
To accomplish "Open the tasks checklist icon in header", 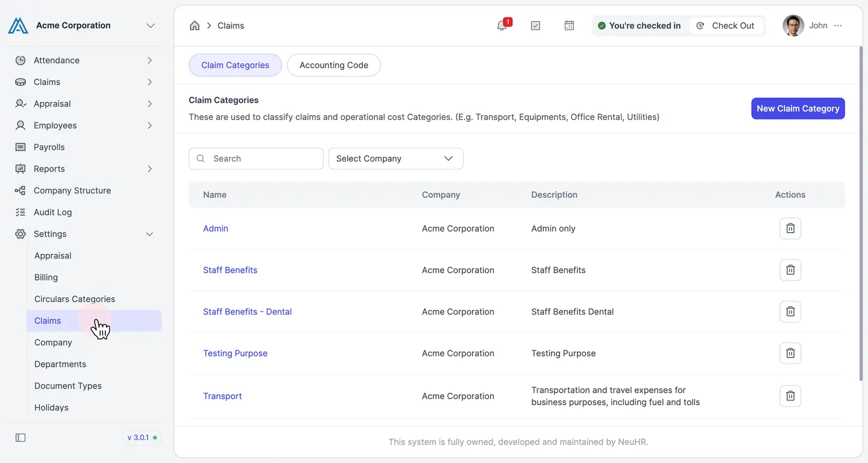I will [x=535, y=25].
